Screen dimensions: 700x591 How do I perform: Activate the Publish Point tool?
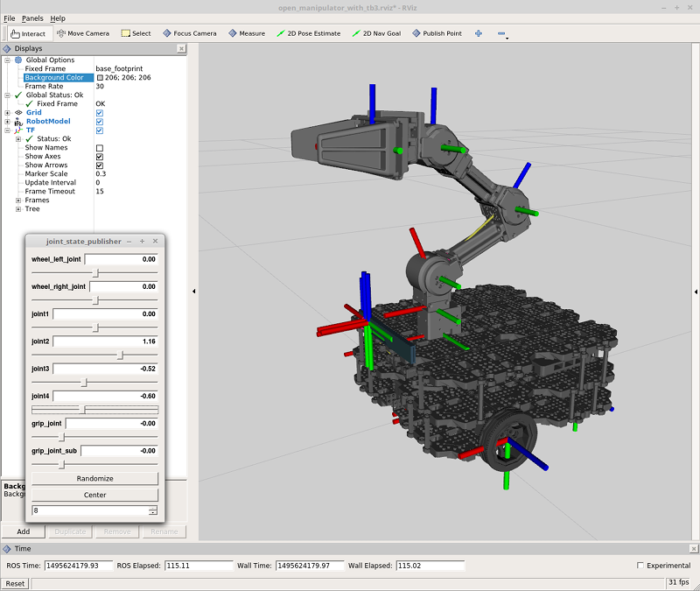tap(437, 33)
